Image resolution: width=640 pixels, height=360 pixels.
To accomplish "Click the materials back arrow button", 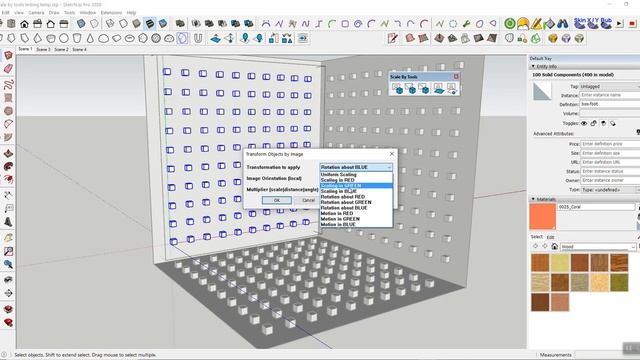I will 536,247.
